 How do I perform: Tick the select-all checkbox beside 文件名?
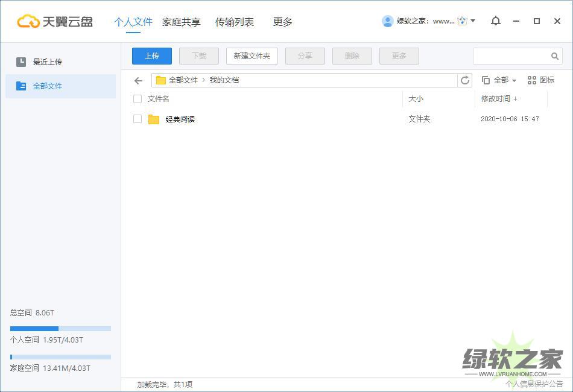pyautogui.click(x=138, y=99)
